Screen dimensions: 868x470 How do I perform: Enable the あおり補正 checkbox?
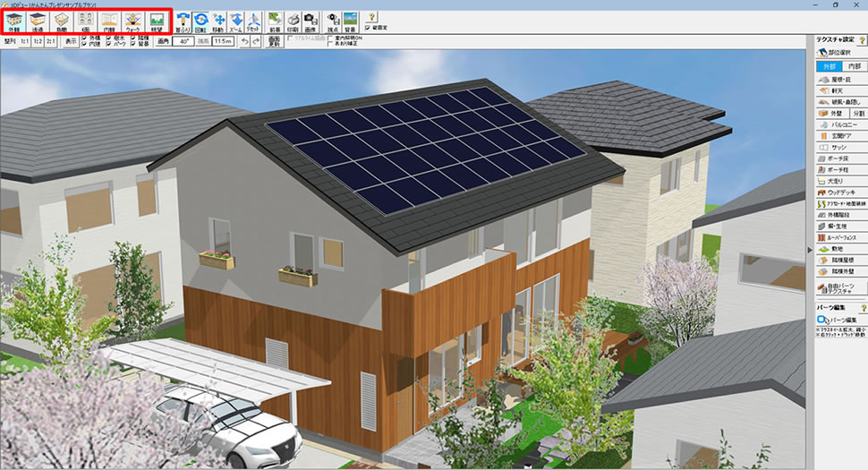pyautogui.click(x=330, y=44)
